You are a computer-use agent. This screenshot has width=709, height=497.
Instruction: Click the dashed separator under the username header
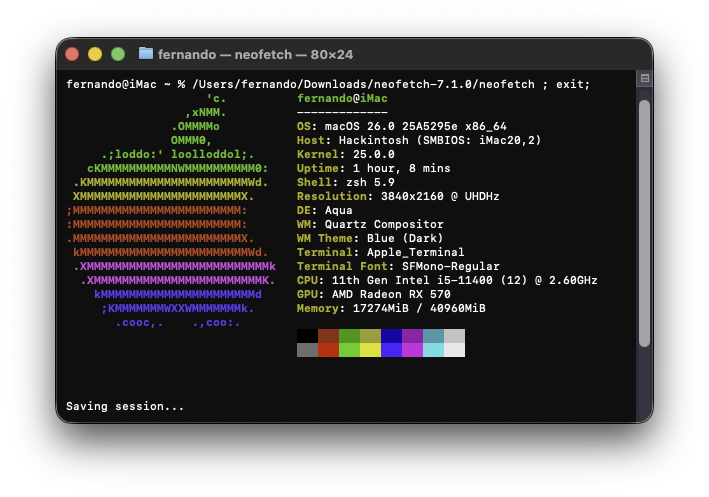click(342, 112)
